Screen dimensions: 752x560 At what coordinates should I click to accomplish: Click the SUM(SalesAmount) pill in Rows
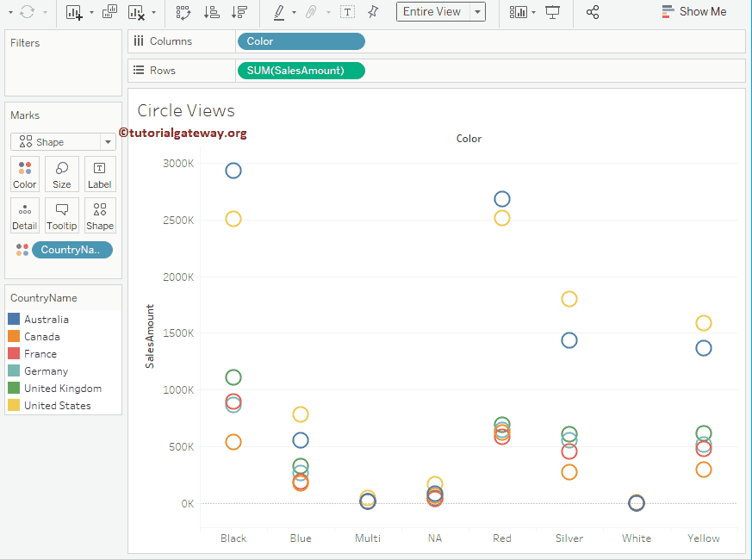[301, 71]
